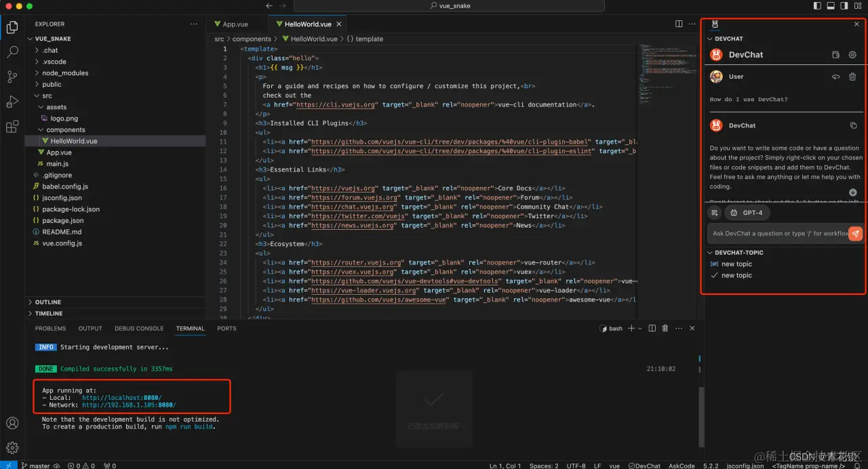Split the editor right
The width and height of the screenshot is (868, 469).
(x=679, y=24)
